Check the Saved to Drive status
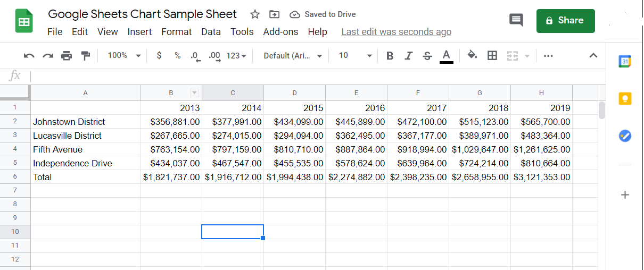This screenshot has height=270, width=644. 323,14
